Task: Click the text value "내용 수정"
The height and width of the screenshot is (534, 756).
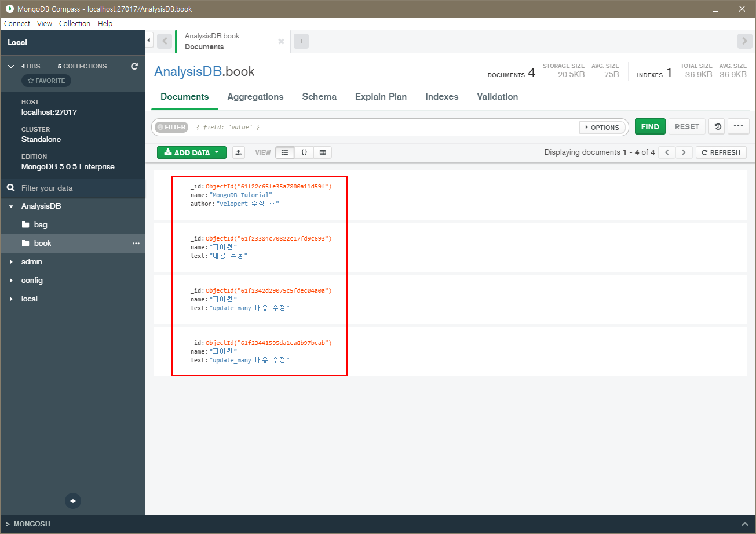Action: [x=228, y=256]
